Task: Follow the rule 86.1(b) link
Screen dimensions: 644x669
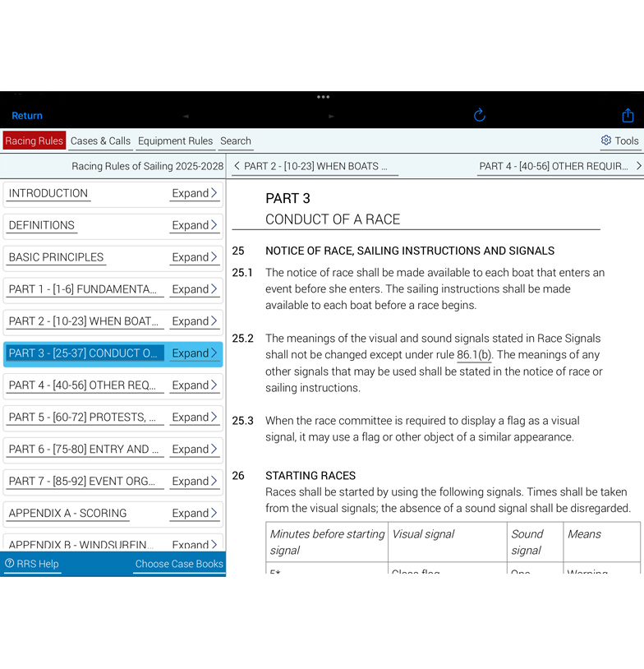Action: coord(474,354)
